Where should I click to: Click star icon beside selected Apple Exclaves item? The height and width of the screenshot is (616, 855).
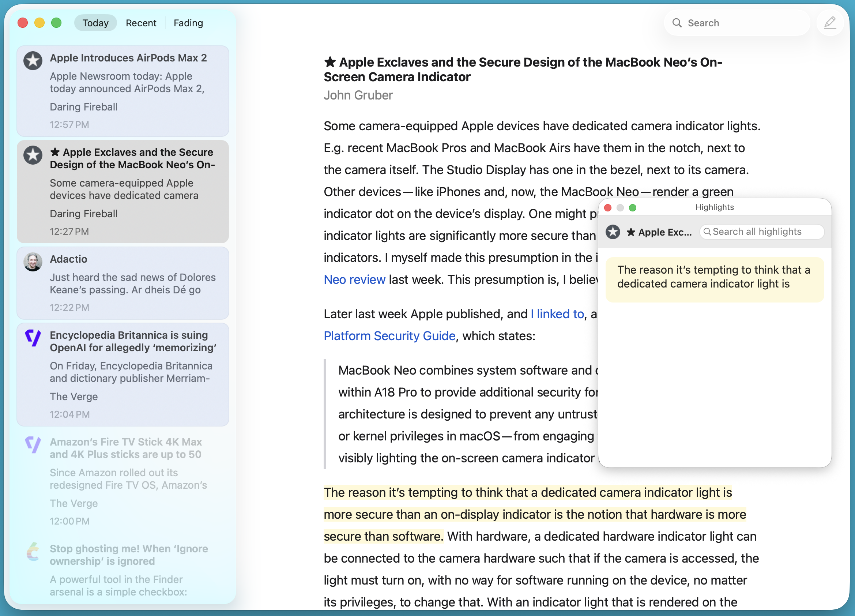click(33, 155)
